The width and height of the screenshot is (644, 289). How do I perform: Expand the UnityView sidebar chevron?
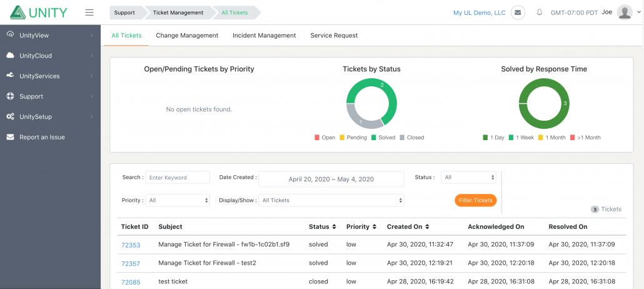(91, 36)
